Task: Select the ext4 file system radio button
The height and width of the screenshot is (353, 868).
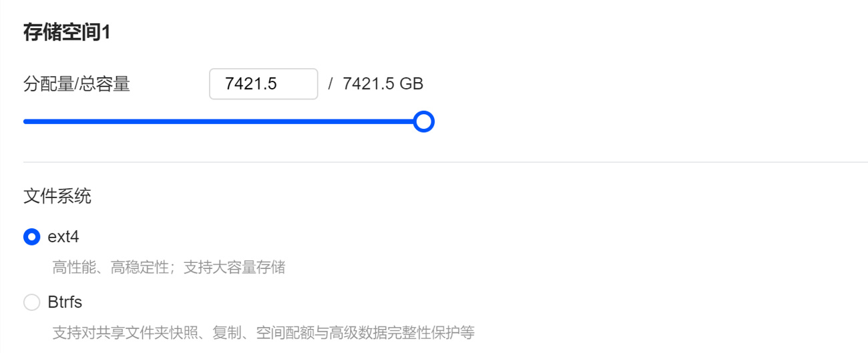Action: pos(31,237)
